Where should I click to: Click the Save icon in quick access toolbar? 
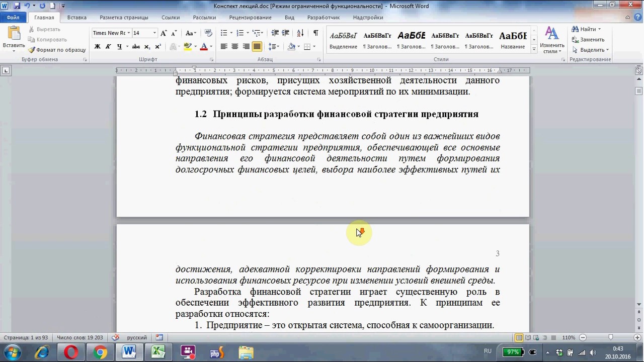coord(17,6)
